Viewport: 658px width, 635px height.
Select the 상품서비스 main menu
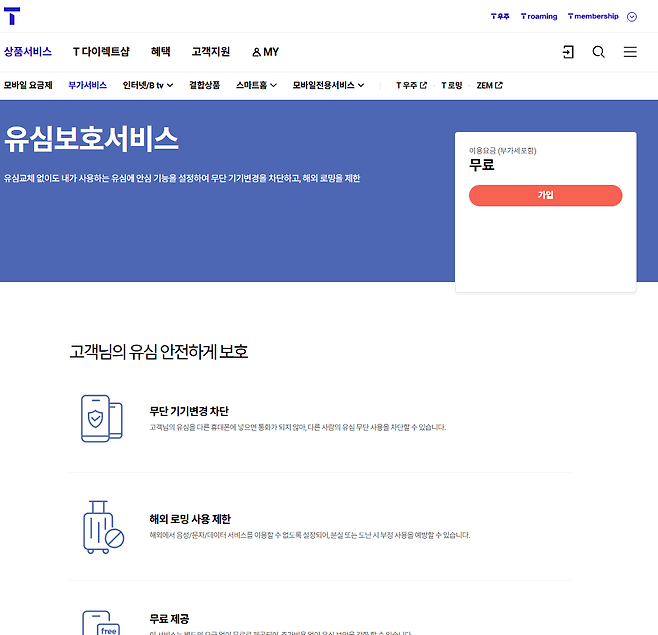(x=28, y=52)
